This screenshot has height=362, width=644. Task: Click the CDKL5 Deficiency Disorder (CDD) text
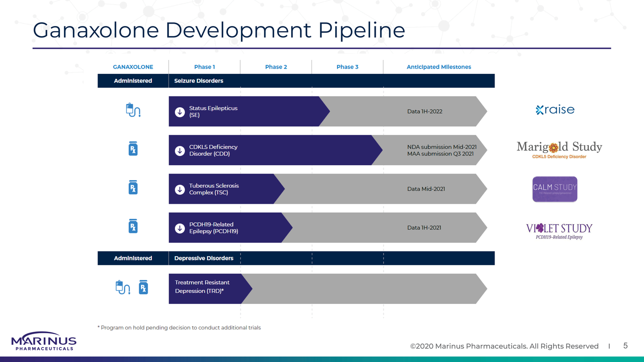[213, 150]
